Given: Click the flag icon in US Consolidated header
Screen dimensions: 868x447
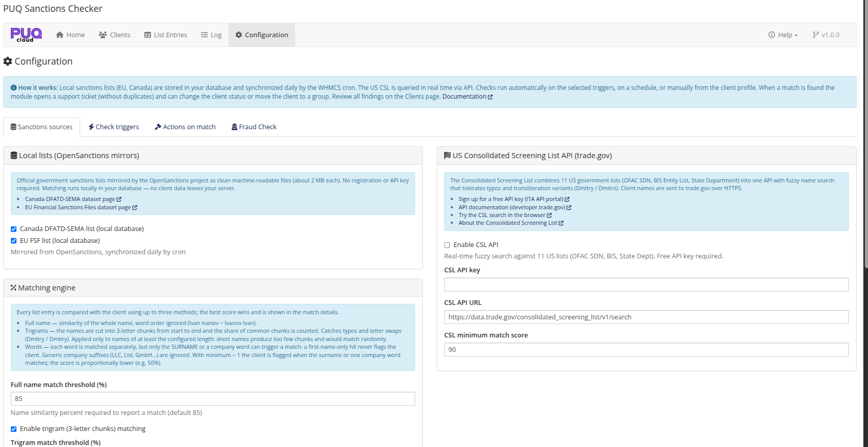Looking at the screenshot, I should pyautogui.click(x=448, y=156).
